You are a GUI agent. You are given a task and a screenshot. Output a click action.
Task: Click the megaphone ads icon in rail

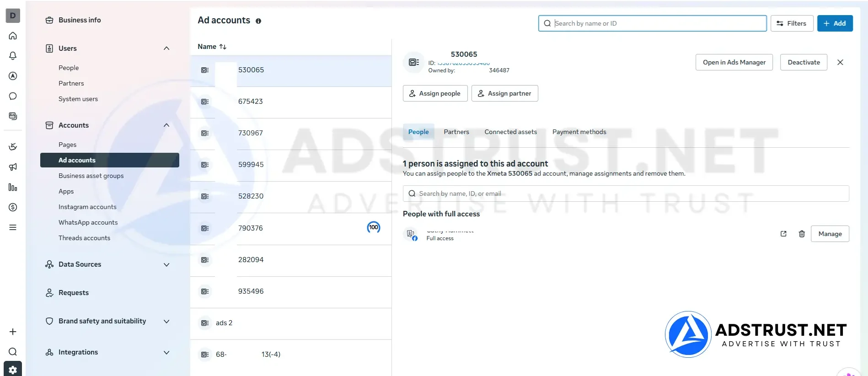coord(13,167)
